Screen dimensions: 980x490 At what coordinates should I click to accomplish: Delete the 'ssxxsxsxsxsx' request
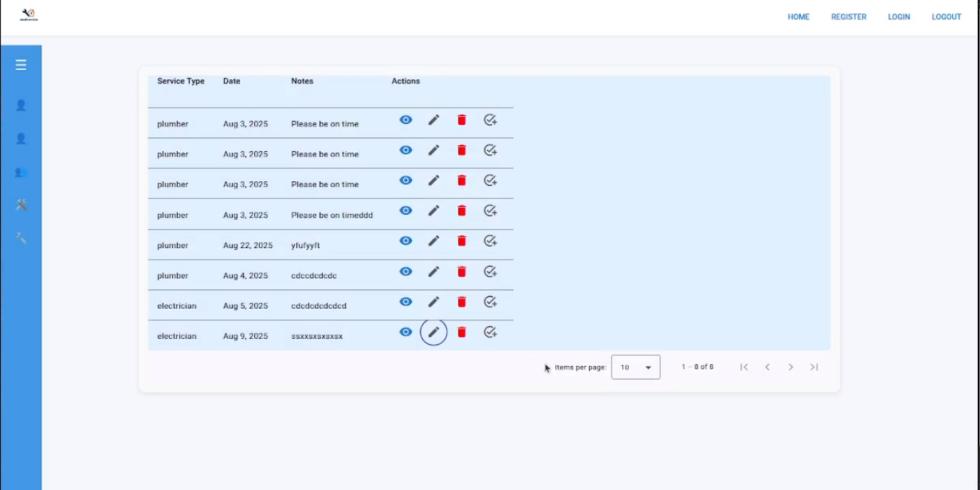click(x=462, y=332)
